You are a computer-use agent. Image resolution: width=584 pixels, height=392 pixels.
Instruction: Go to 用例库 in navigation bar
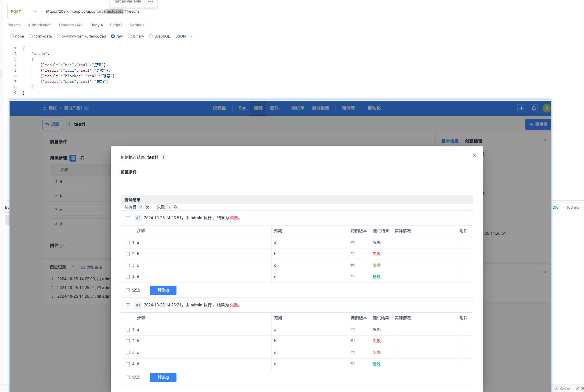[x=348, y=108]
